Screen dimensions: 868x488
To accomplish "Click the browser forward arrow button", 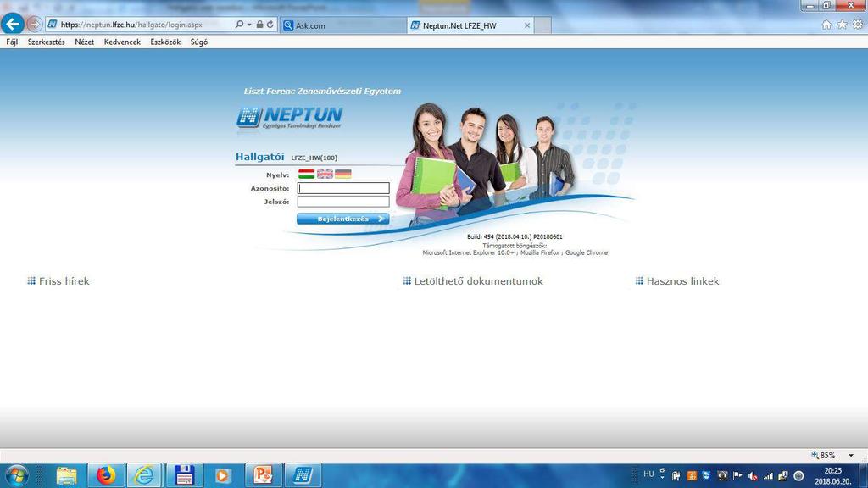I will tap(34, 25).
